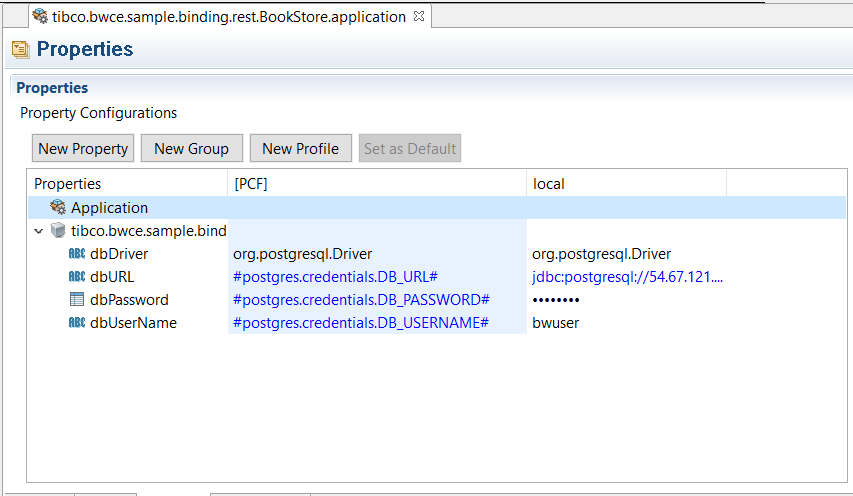Screen dimensions: 853x496
Task: Click the Property Configurations label
Action: click(x=98, y=113)
